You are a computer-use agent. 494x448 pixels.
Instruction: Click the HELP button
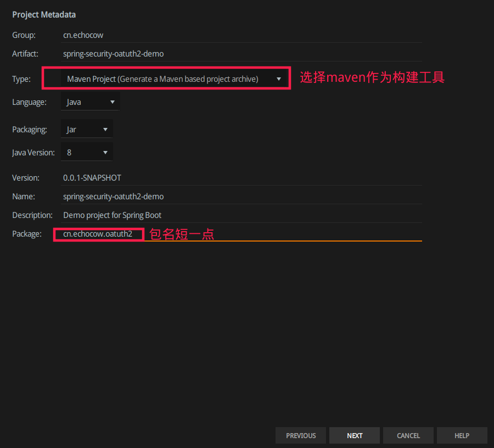tap(462, 435)
